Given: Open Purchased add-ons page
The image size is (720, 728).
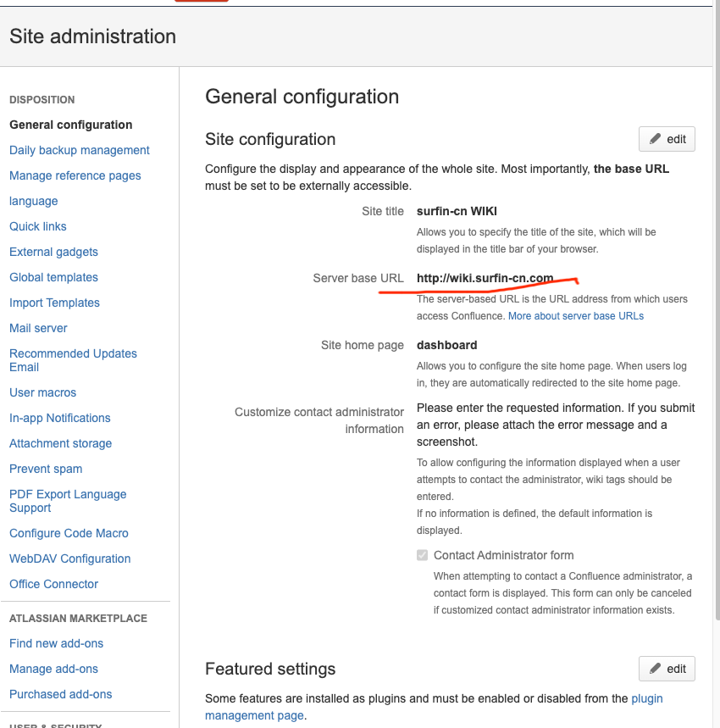Looking at the screenshot, I should [61, 694].
